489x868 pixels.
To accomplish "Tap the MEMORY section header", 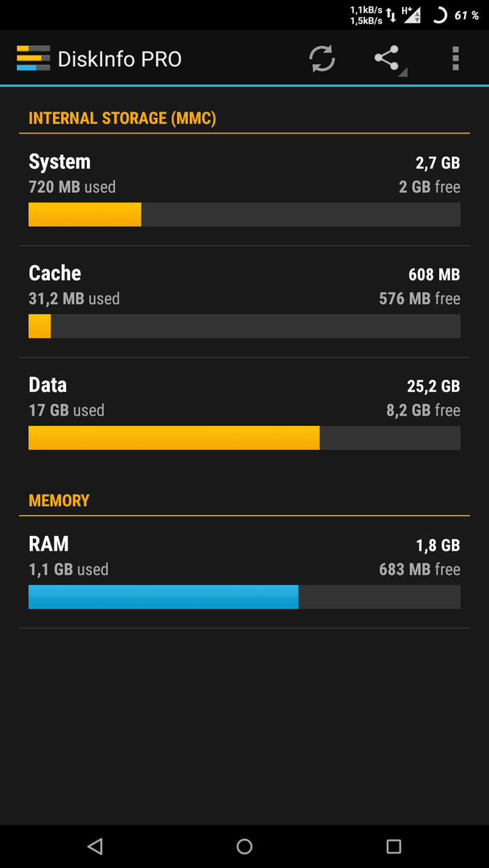I will pyautogui.click(x=59, y=501).
